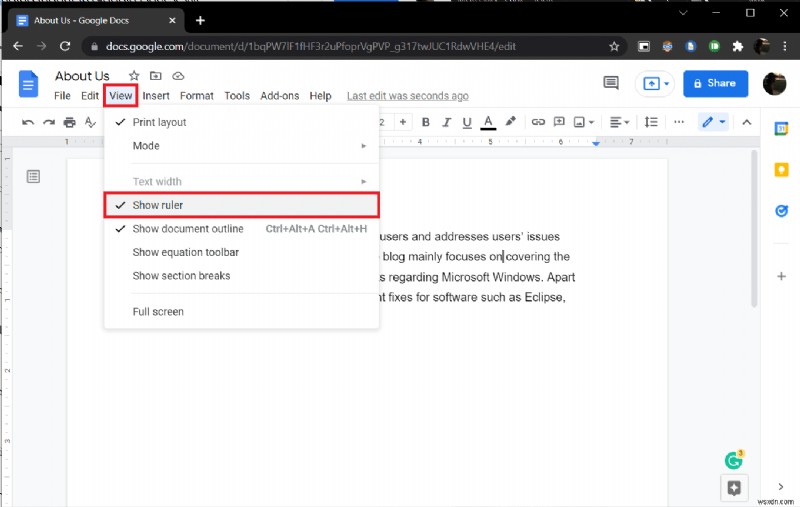The height and width of the screenshot is (507, 800).
Task: Click the About Us document title
Action: point(82,76)
